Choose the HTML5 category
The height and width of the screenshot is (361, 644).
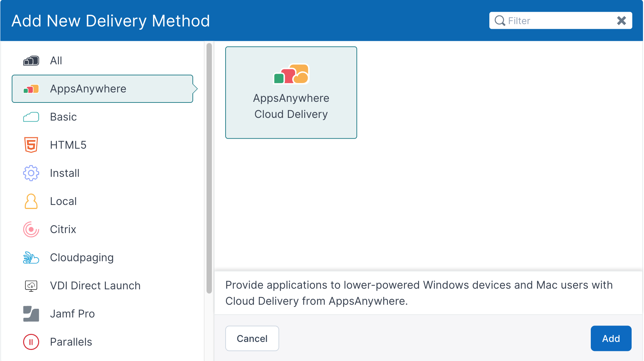pyautogui.click(x=102, y=145)
